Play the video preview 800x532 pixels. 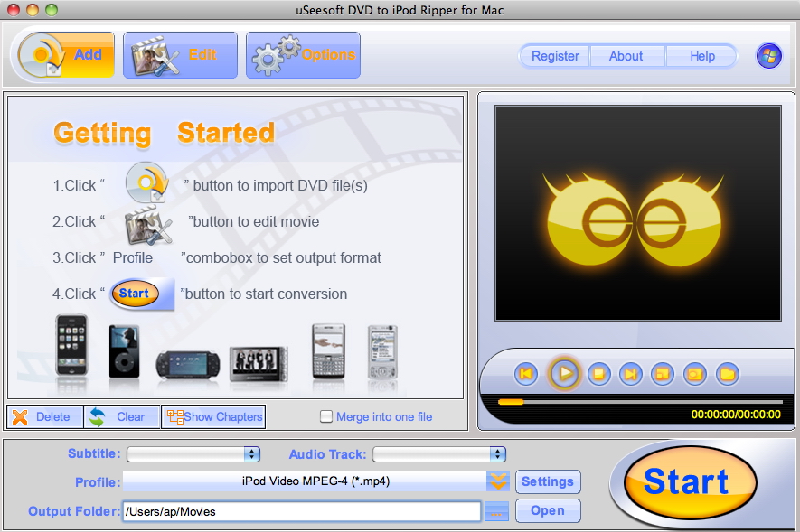[564, 374]
